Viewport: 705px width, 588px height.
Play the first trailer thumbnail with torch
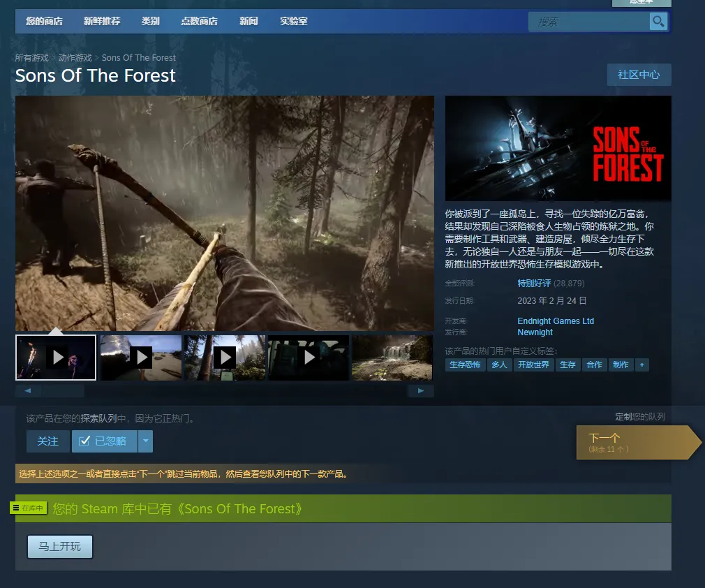click(56, 358)
